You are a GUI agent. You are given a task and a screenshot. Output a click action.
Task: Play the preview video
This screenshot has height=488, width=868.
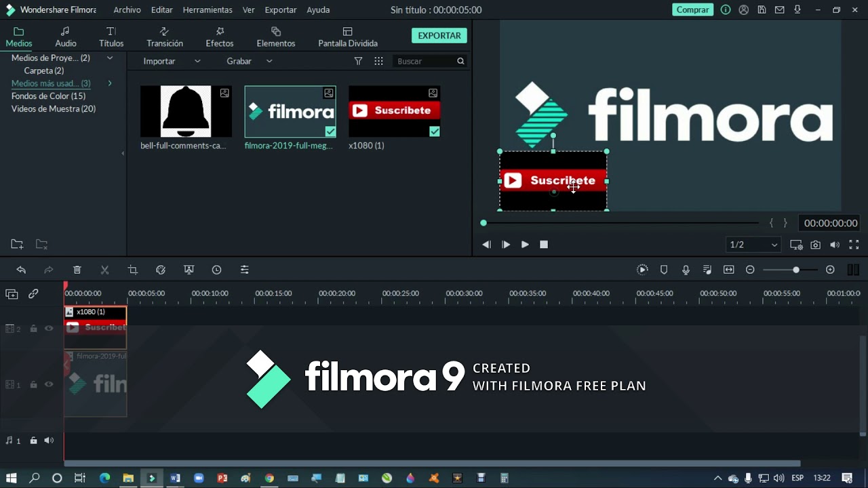tap(525, 245)
